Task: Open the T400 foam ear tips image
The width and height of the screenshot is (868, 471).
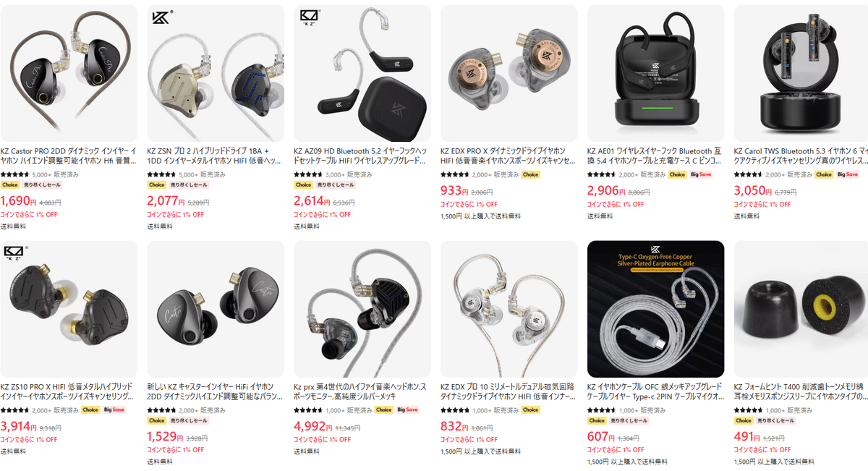Action: (x=801, y=309)
